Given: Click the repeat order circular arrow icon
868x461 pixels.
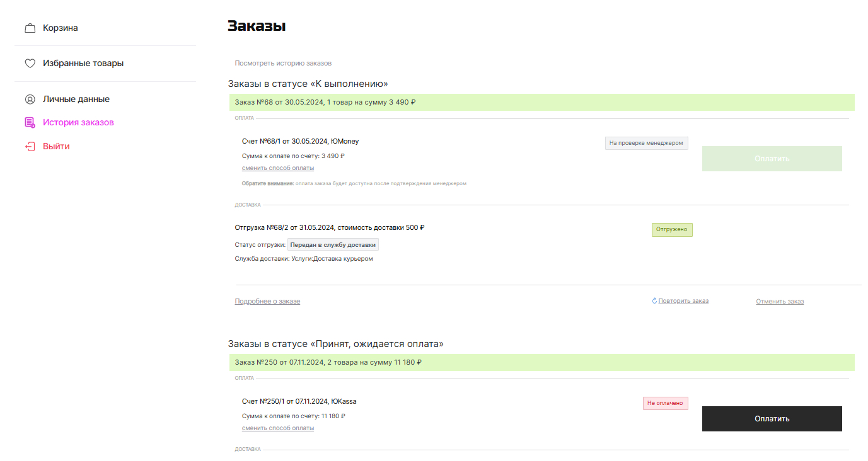Looking at the screenshot, I should click(654, 301).
